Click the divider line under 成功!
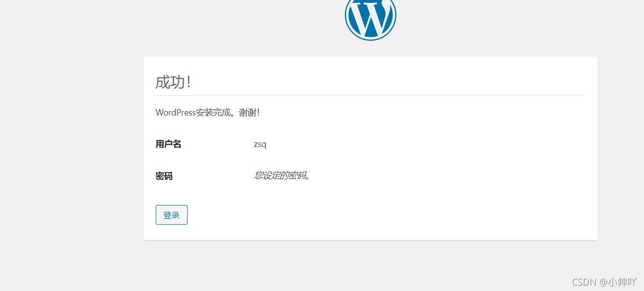 click(x=370, y=94)
